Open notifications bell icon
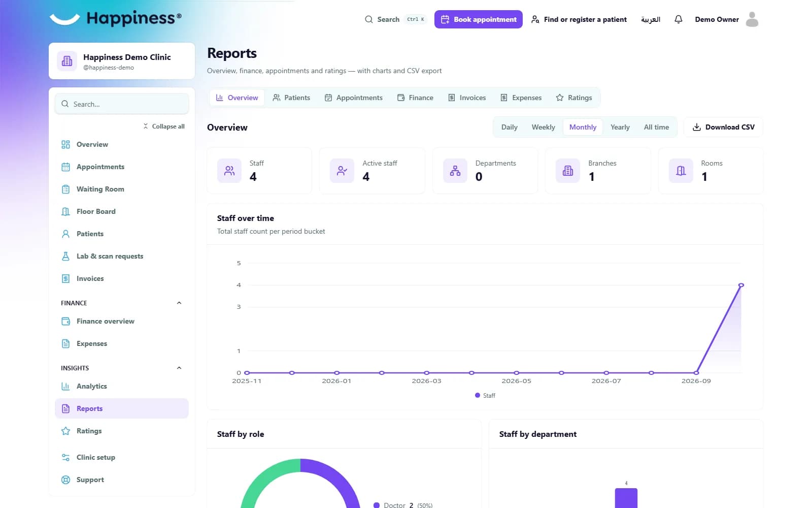 tap(678, 19)
